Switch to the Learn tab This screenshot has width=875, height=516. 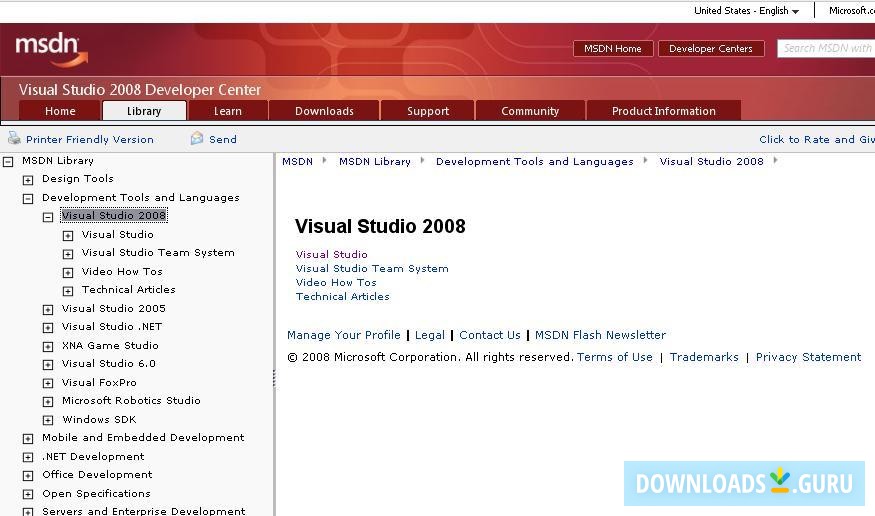pos(228,111)
